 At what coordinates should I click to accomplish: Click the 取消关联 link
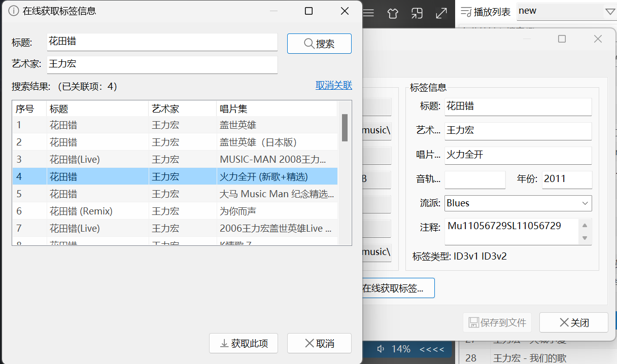[x=333, y=85]
